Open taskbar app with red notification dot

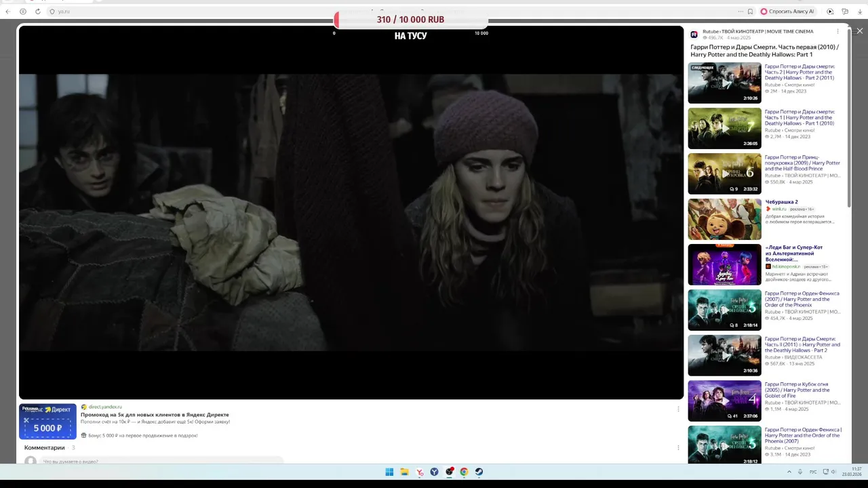450,472
